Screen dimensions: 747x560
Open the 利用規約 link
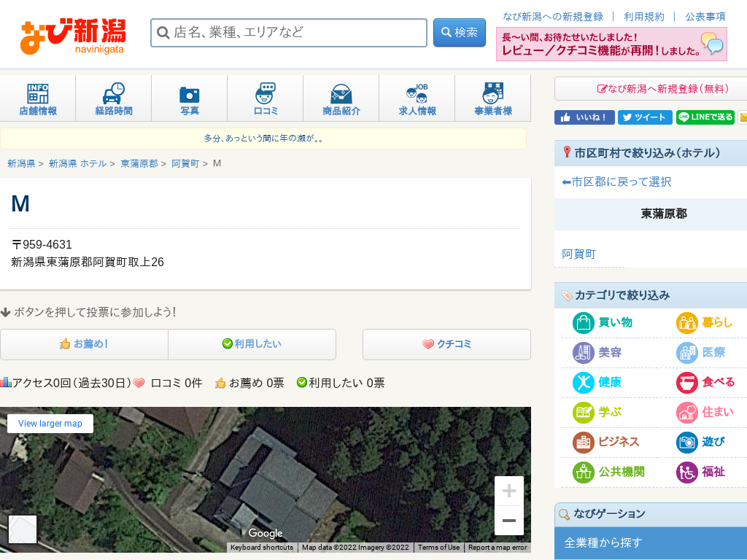point(644,17)
